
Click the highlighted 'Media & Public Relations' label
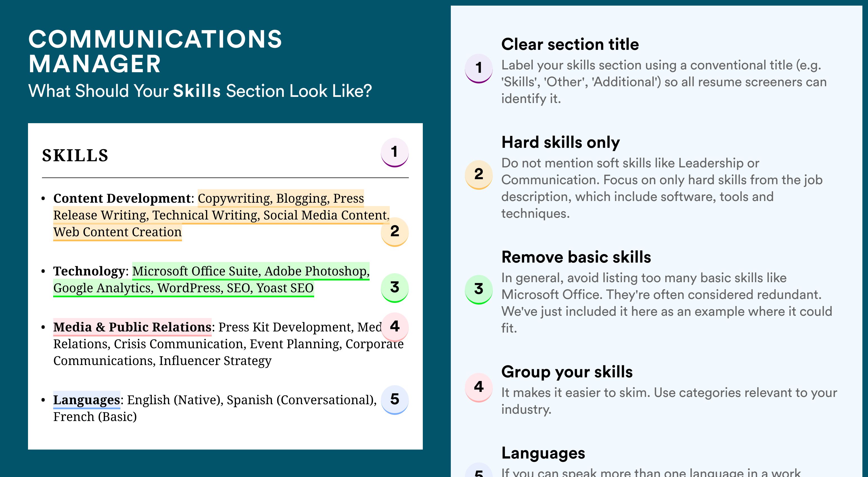(132, 327)
